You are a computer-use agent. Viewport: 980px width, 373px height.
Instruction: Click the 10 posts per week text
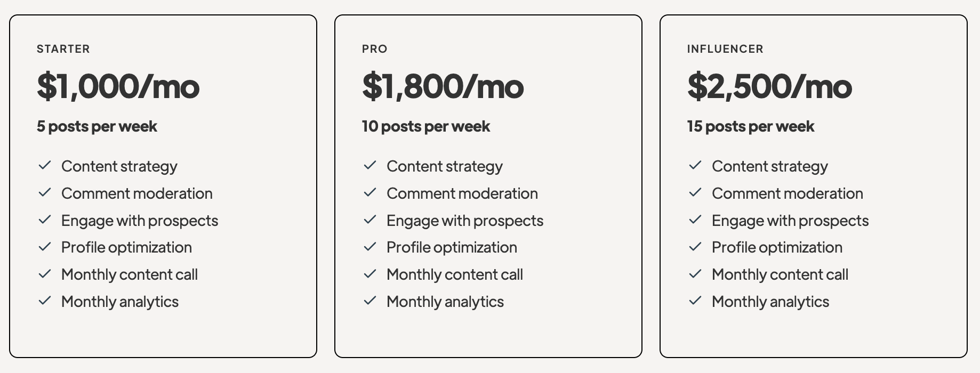coord(426,126)
